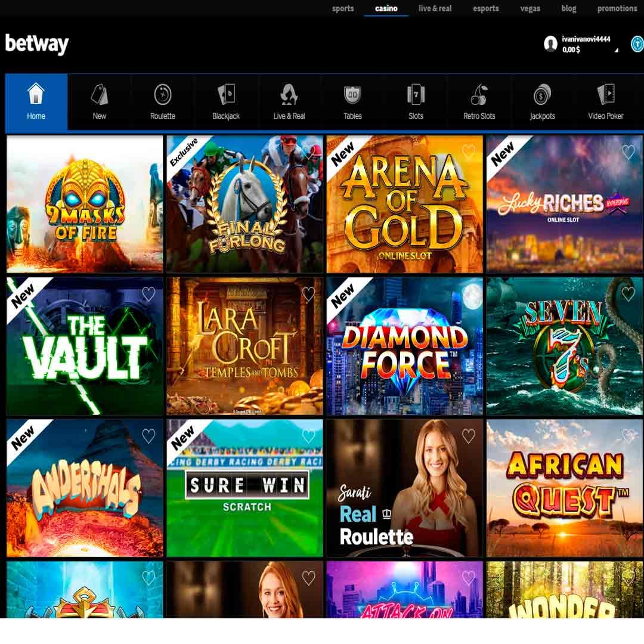This screenshot has height=644, width=644.
Task: Open ivanivanovi4444 account menu
Action: pyautogui.click(x=586, y=39)
